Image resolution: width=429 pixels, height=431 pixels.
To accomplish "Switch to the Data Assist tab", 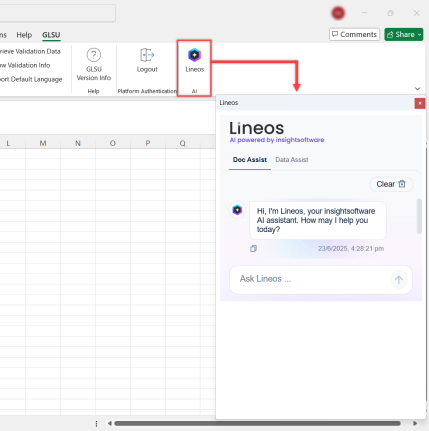I will pos(292,160).
